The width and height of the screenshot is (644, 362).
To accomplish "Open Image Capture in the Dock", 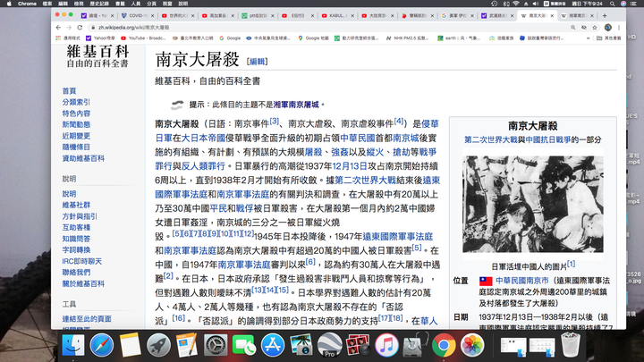I will tap(301, 345).
